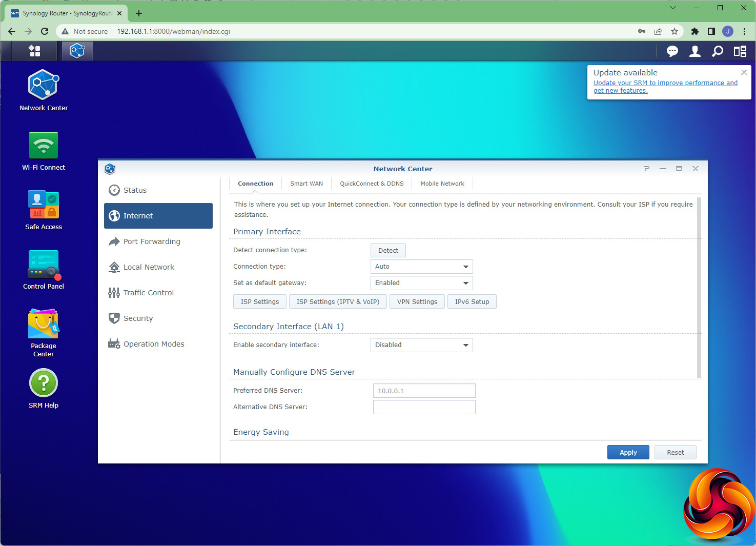
Task: Bookmark this page with the star icon
Action: [x=675, y=31]
